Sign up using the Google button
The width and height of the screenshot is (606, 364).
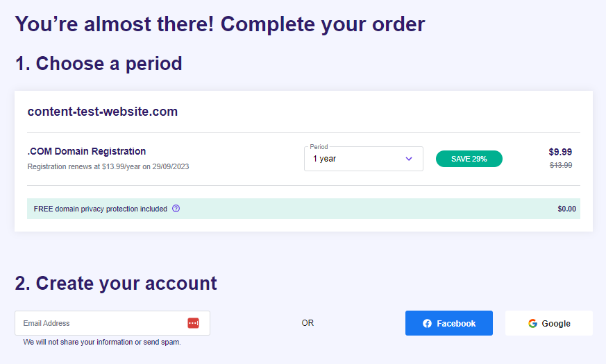click(548, 323)
